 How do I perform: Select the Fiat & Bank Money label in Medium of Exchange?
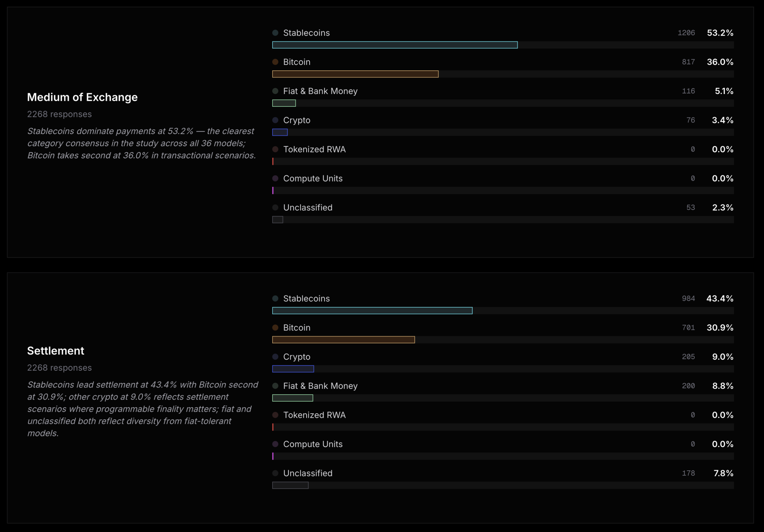point(320,91)
